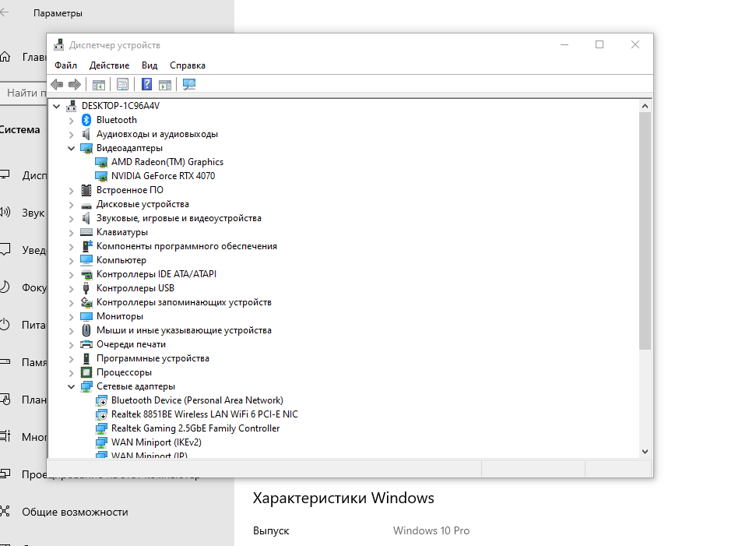756x546 pixels.
Task: Click the Bluetooth Device (Personal Area Network) icon
Action: (x=101, y=400)
